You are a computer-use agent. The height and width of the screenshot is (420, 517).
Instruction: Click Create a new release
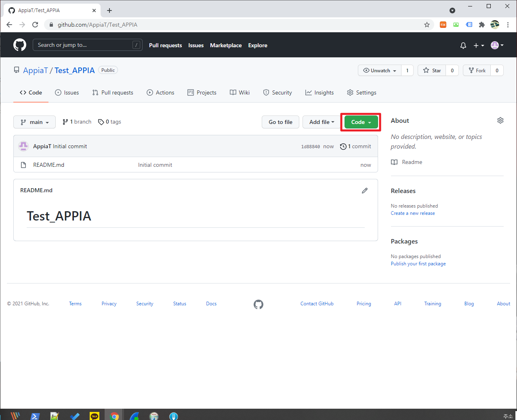[x=413, y=213]
